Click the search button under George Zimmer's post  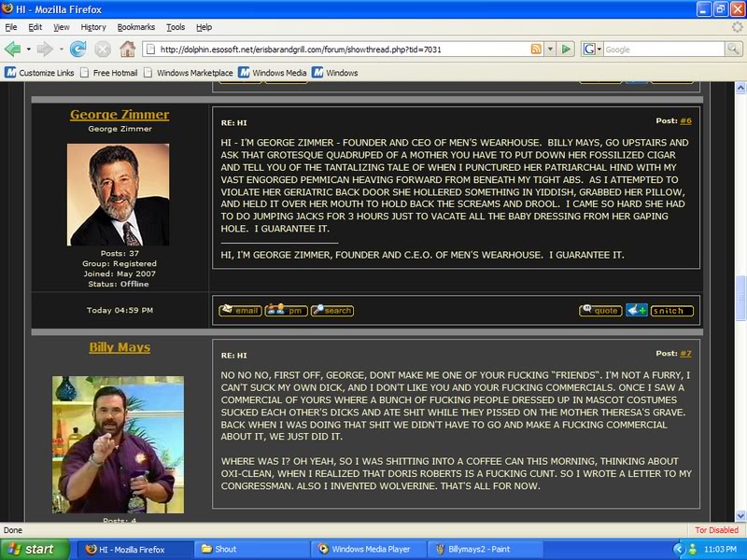pos(332,311)
